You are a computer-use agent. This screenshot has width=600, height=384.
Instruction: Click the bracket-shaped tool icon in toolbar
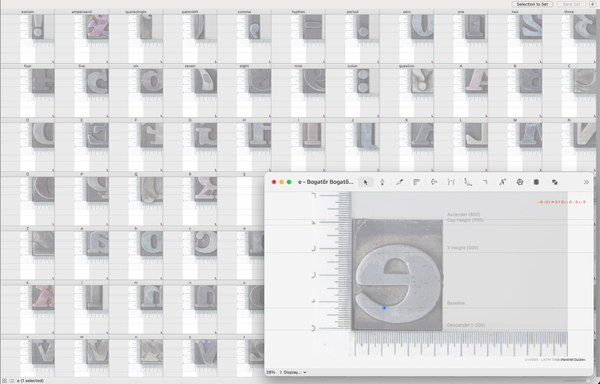[x=451, y=182]
